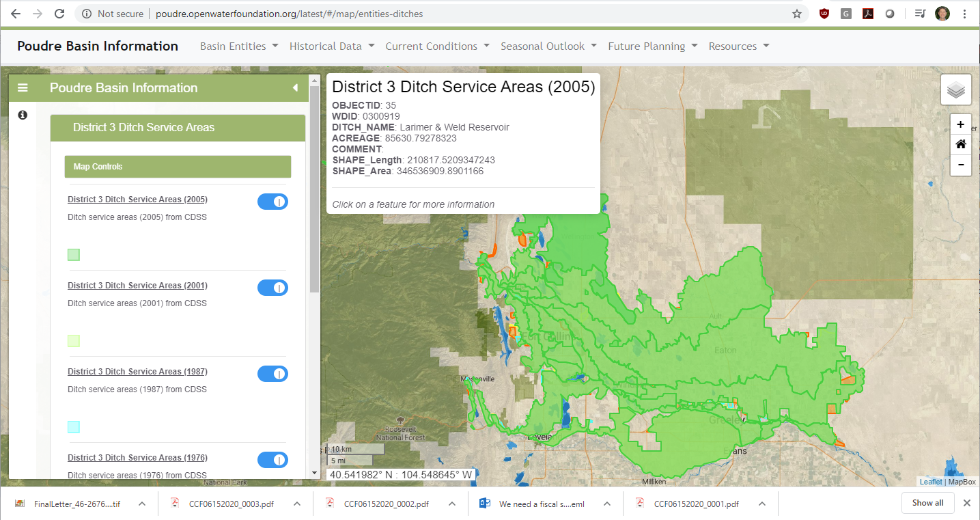The width and height of the screenshot is (980, 520).
Task: Reset map to home view
Action: click(960, 144)
